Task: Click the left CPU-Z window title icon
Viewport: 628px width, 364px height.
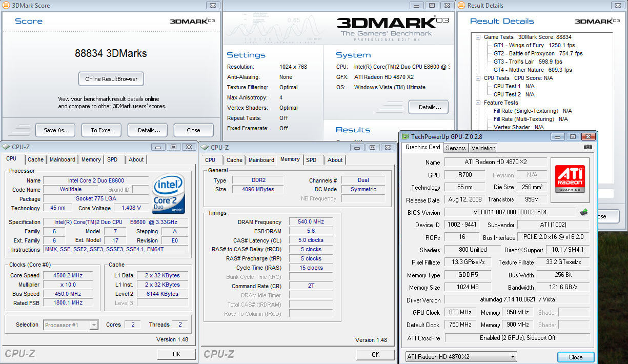Action: (x=6, y=147)
